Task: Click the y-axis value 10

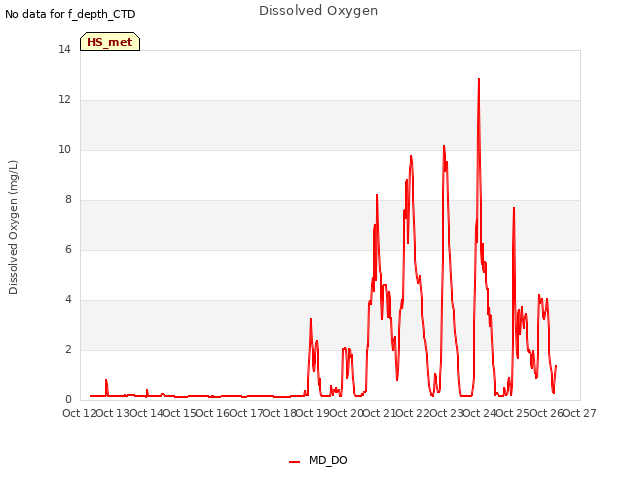Action: pyautogui.click(x=64, y=149)
